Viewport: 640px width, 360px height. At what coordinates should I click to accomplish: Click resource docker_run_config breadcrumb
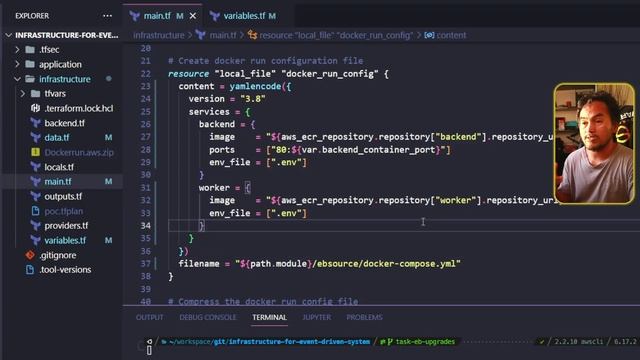(x=336, y=36)
